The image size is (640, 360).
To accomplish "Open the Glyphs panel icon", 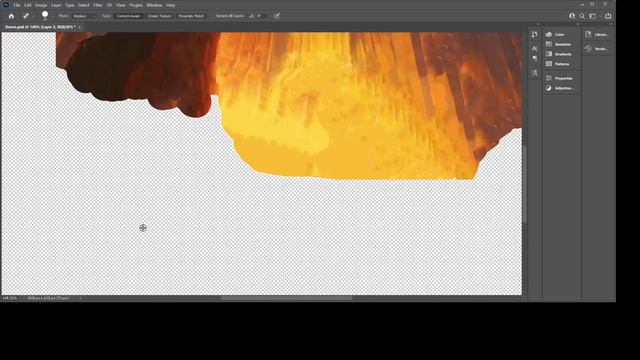I will (x=534, y=73).
